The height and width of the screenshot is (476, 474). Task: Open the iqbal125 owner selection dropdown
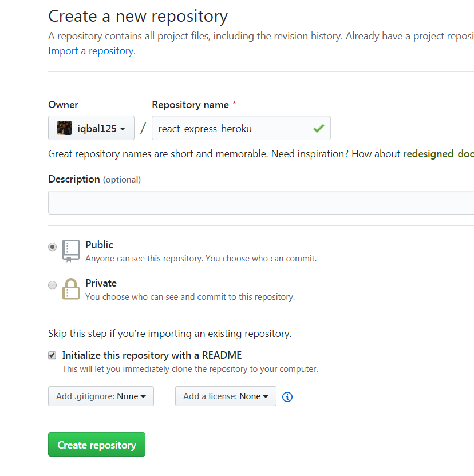pos(91,128)
